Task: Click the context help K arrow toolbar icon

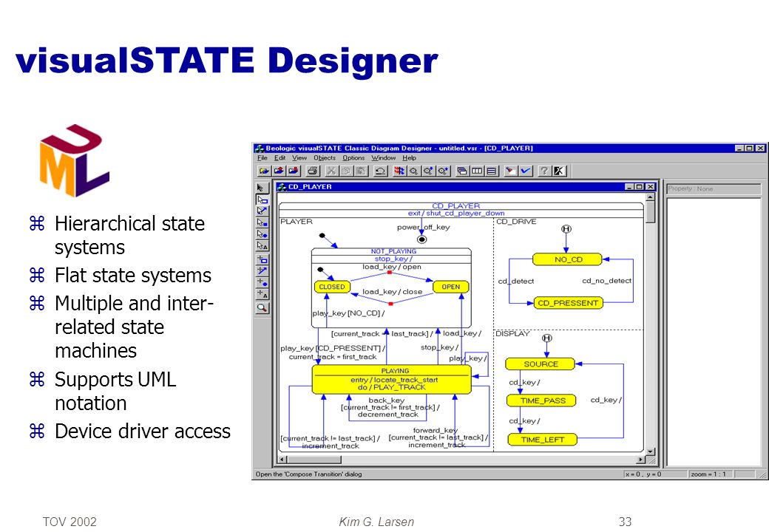Action: click(x=558, y=171)
